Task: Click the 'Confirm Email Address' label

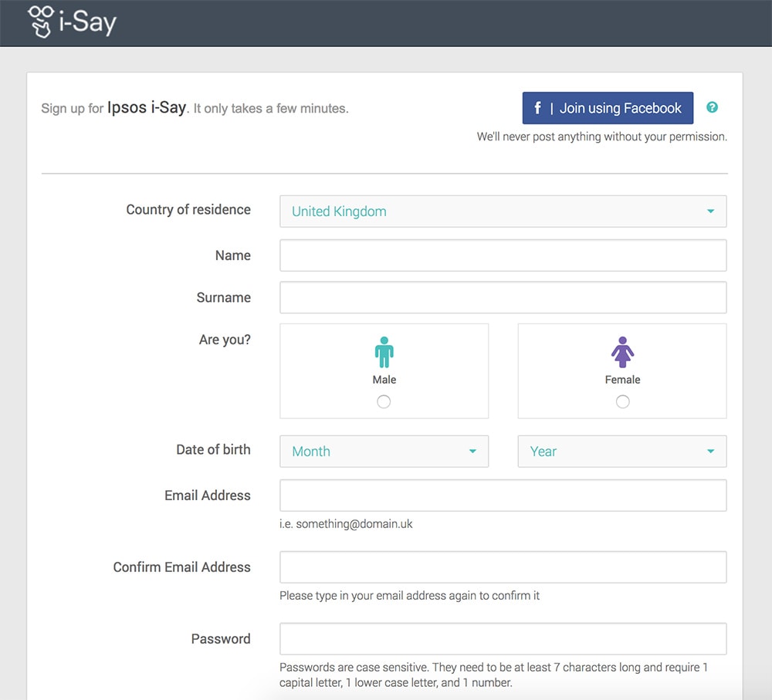Action: [181, 567]
